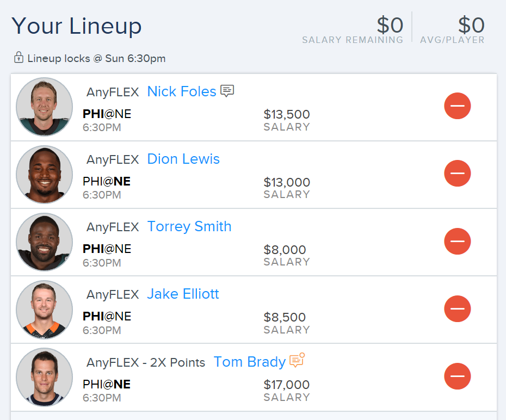Viewport: 506px width, 420px height.
Task: Click Tom Brady's $17,000 salary
Action: point(287,385)
